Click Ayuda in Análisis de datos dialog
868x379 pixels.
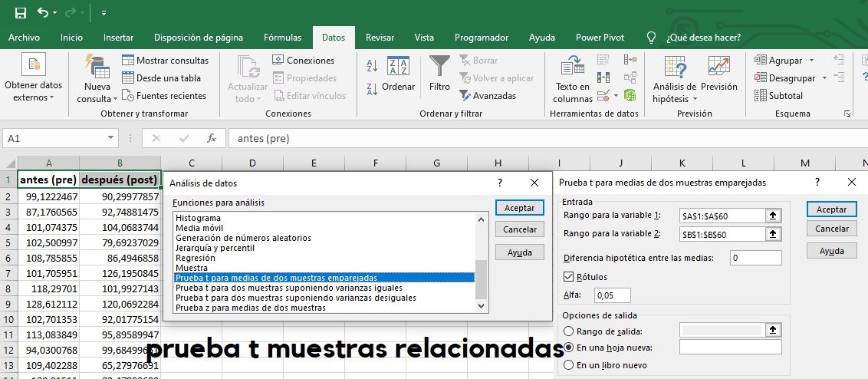pos(519,252)
